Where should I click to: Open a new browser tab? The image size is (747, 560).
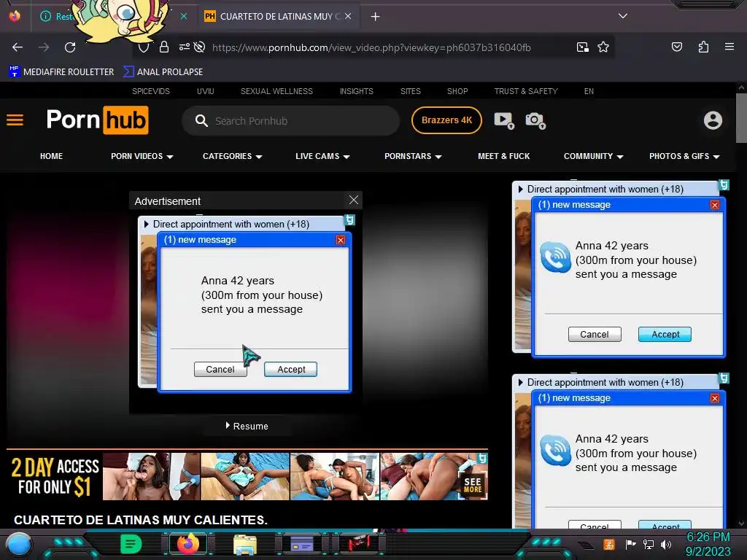tap(376, 17)
